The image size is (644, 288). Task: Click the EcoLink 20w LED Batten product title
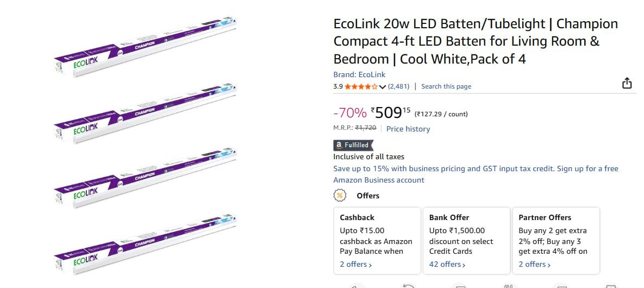[x=476, y=41]
